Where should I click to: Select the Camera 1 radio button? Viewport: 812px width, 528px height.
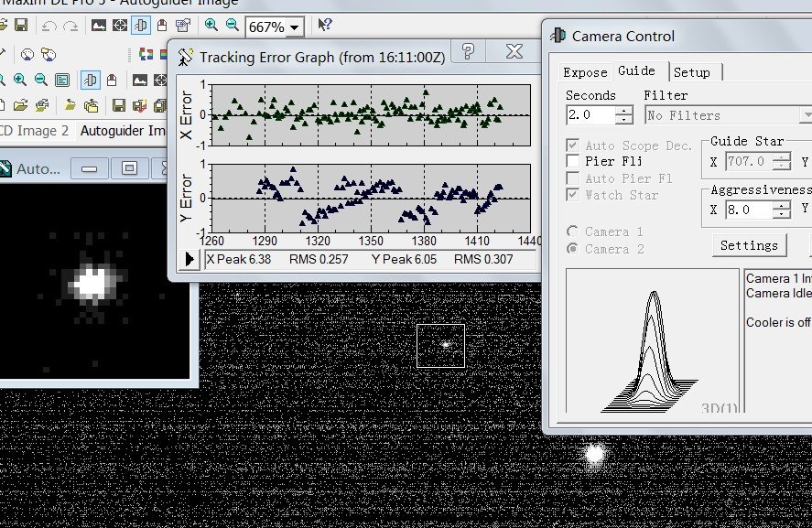tap(572, 232)
